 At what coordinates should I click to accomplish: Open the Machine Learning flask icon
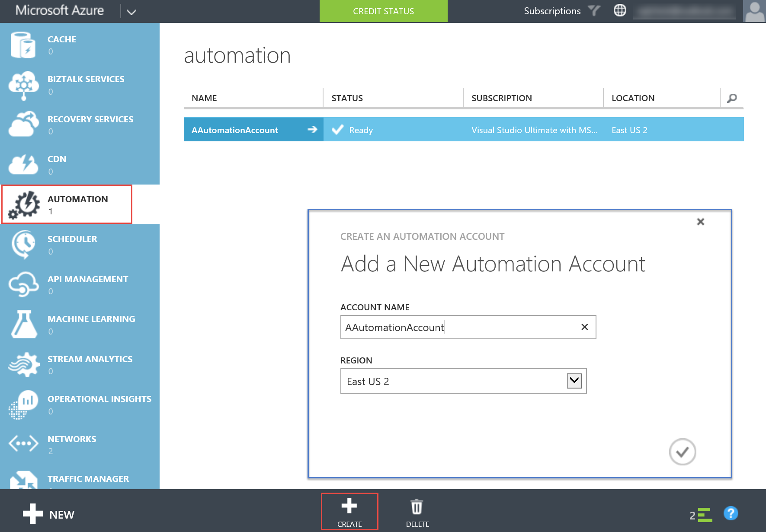[x=24, y=324]
